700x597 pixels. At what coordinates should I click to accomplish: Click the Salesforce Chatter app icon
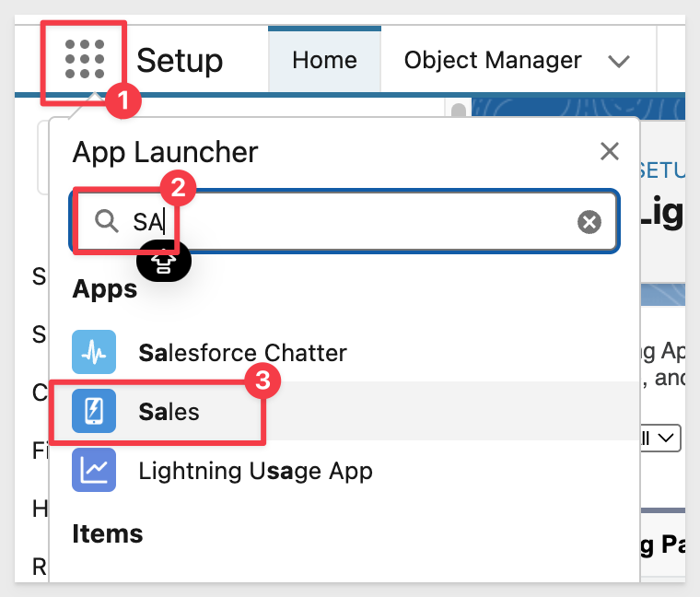[x=94, y=352]
